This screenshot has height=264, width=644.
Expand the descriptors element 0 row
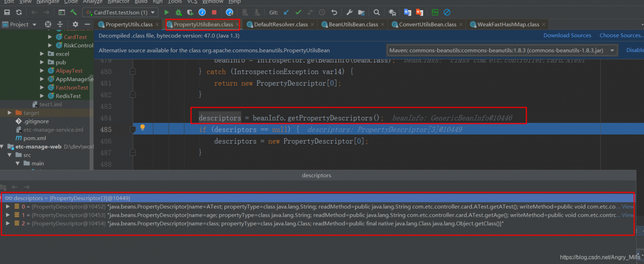8,207
